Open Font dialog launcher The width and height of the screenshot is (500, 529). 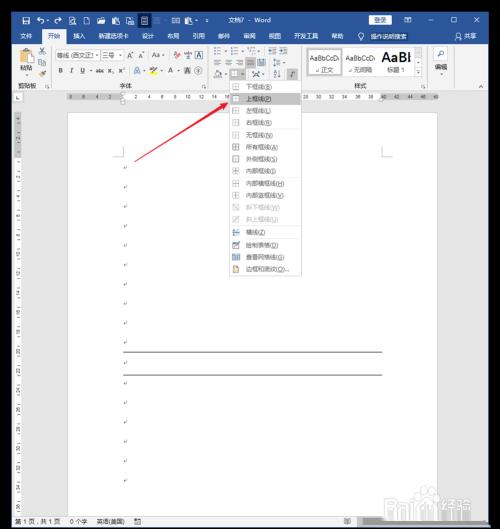coord(204,87)
